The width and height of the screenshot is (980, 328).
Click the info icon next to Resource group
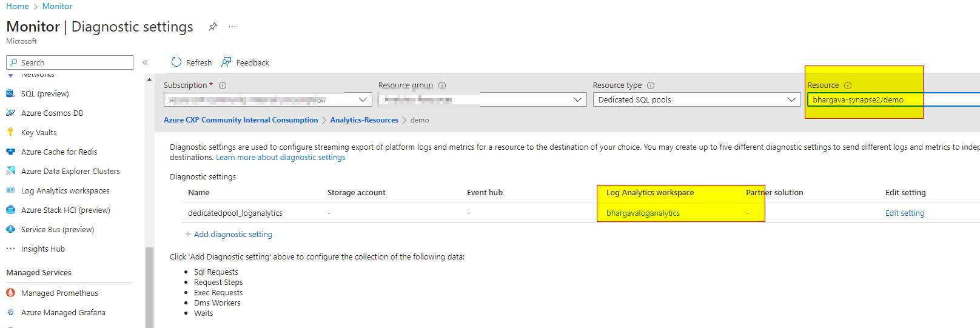coord(442,85)
